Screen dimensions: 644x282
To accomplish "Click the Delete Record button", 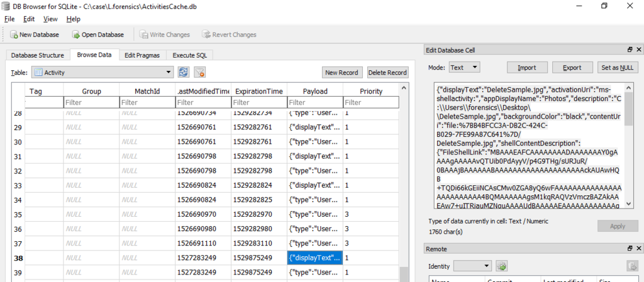I will [387, 73].
